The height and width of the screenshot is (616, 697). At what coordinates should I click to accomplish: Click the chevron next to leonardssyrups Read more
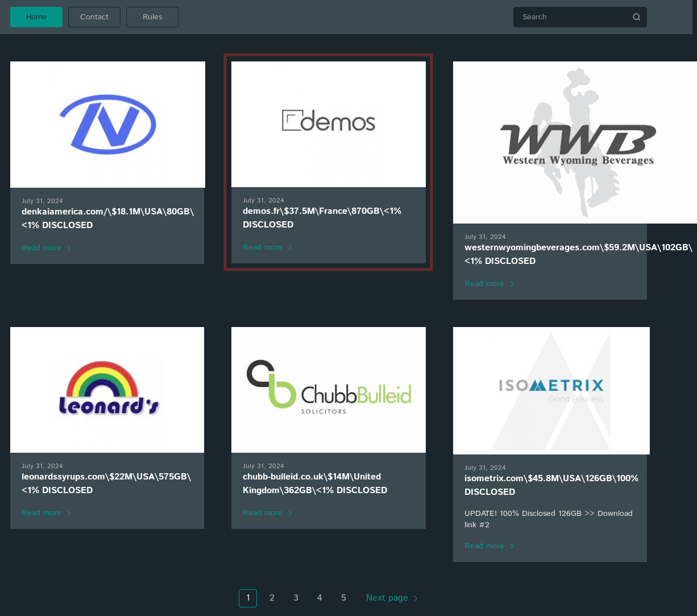point(69,513)
